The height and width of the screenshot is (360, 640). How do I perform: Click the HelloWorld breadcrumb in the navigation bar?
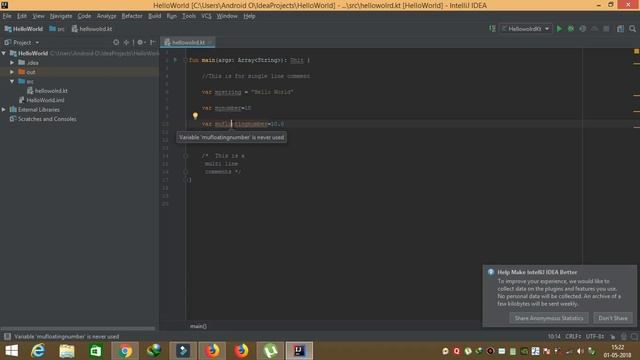[24, 29]
